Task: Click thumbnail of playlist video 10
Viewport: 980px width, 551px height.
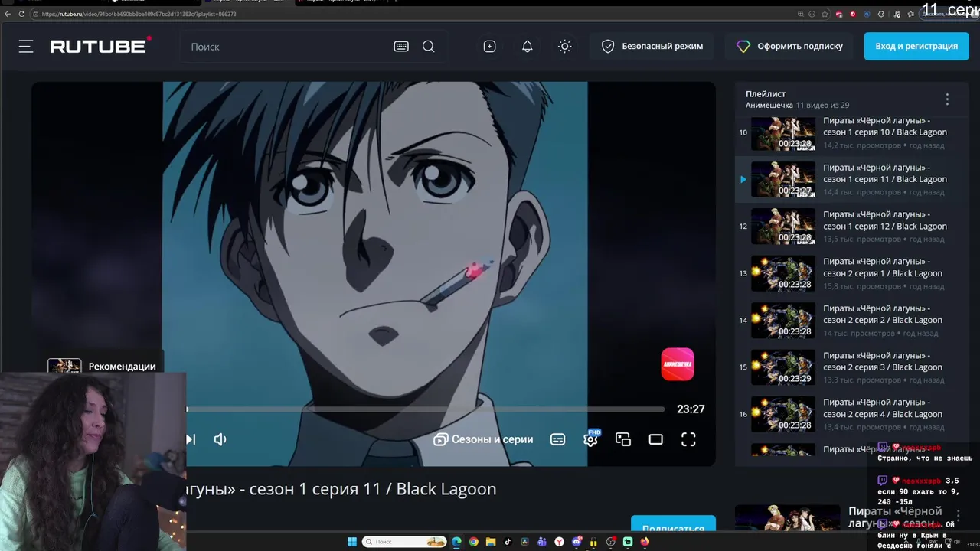Action: tap(783, 133)
